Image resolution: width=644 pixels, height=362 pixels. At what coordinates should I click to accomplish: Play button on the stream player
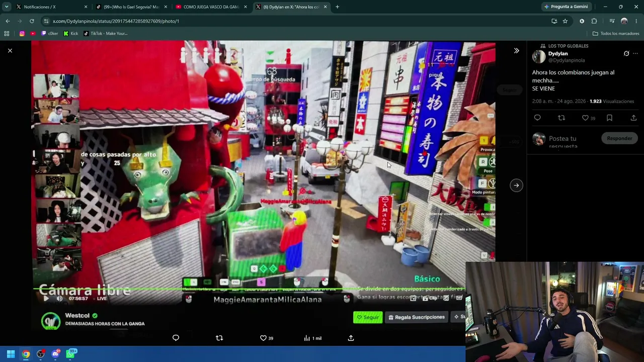click(46, 298)
